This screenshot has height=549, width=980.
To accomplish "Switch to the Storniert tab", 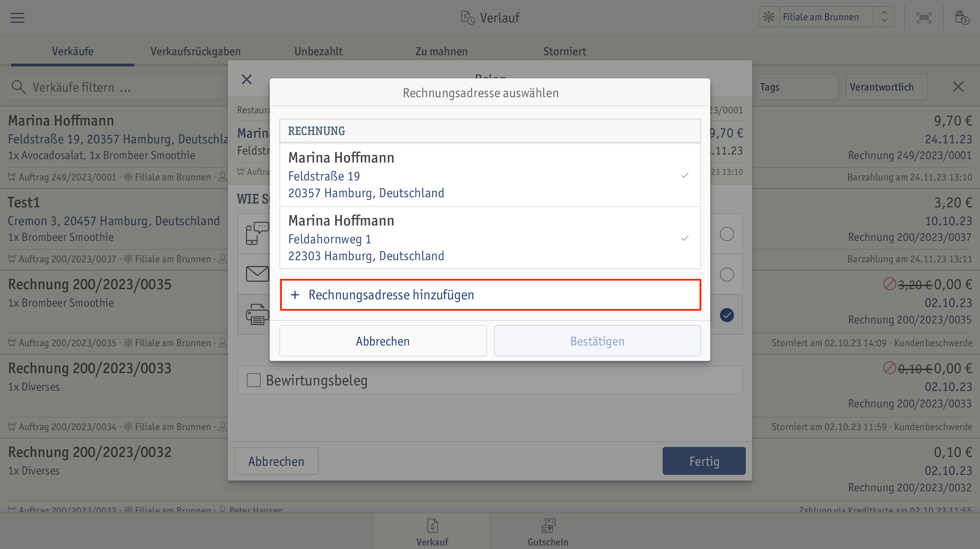I will (x=564, y=51).
